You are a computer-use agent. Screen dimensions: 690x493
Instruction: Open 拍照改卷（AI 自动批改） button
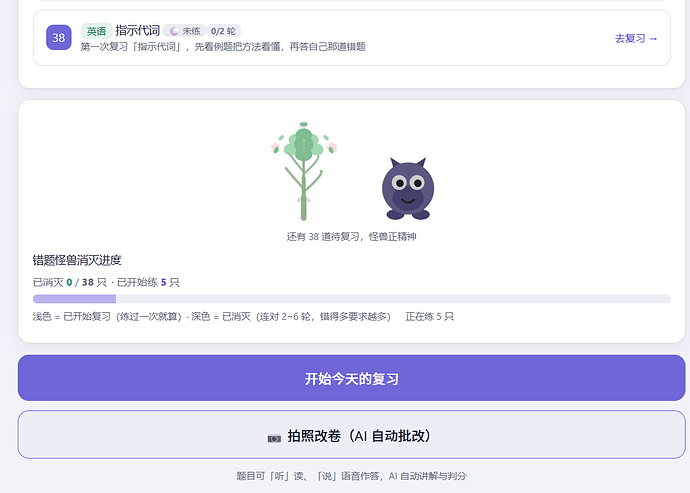click(x=352, y=435)
